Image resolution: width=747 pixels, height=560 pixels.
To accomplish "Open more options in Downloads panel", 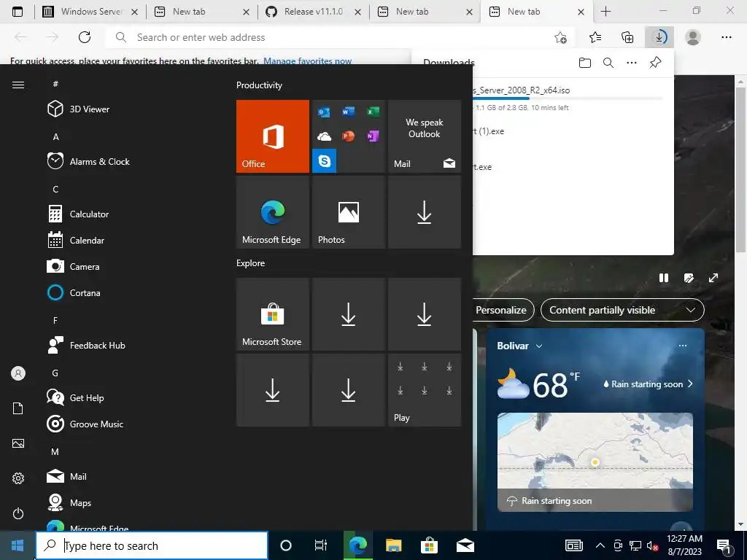I will pyautogui.click(x=632, y=63).
